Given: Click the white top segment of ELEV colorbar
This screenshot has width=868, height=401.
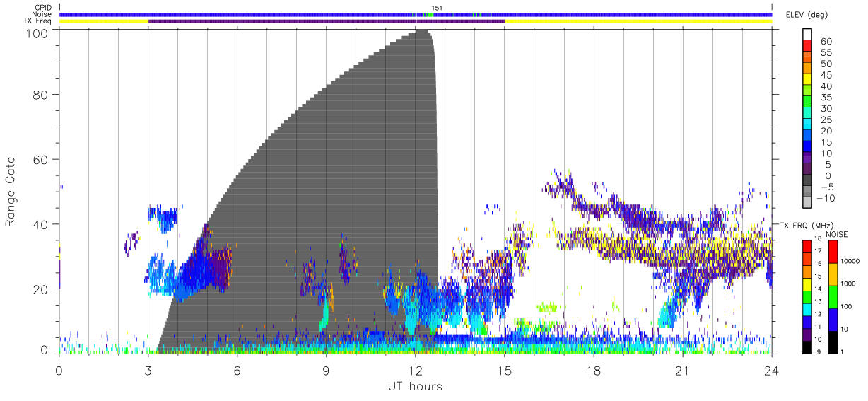Looking at the screenshot, I should [x=808, y=33].
